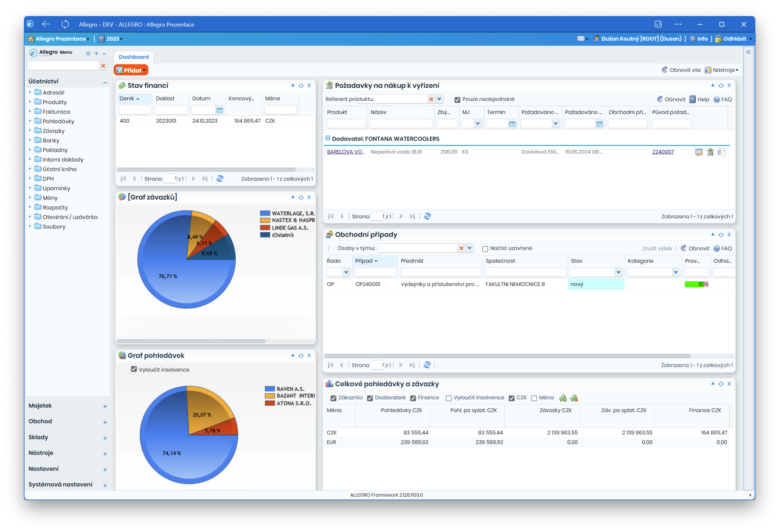Collapse the Allegro Menu sidebar

tap(88, 53)
